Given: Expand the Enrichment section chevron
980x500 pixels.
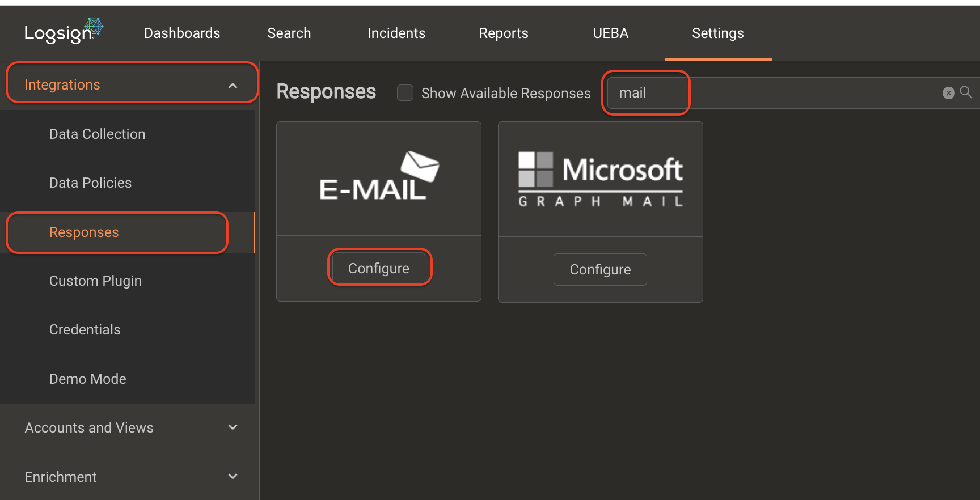Looking at the screenshot, I should point(233,477).
